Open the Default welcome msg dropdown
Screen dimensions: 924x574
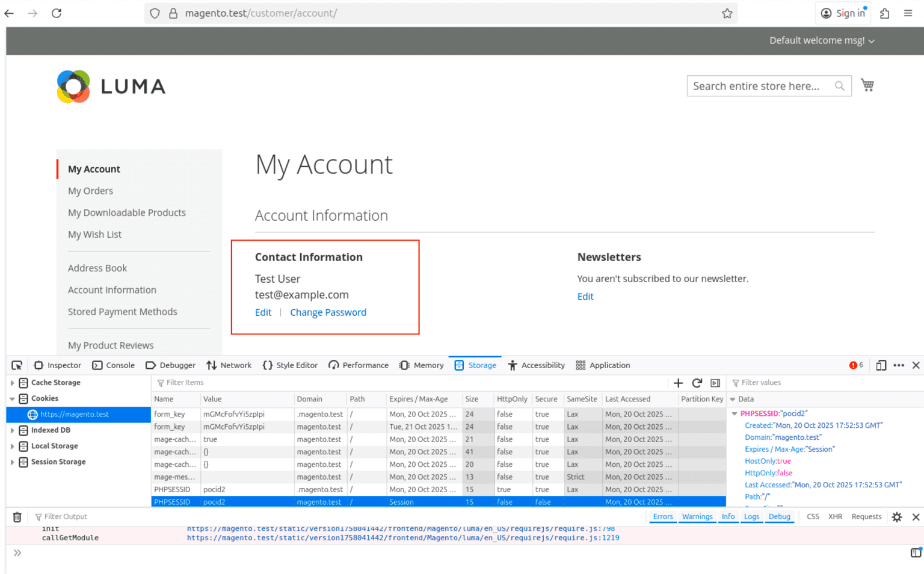821,41
